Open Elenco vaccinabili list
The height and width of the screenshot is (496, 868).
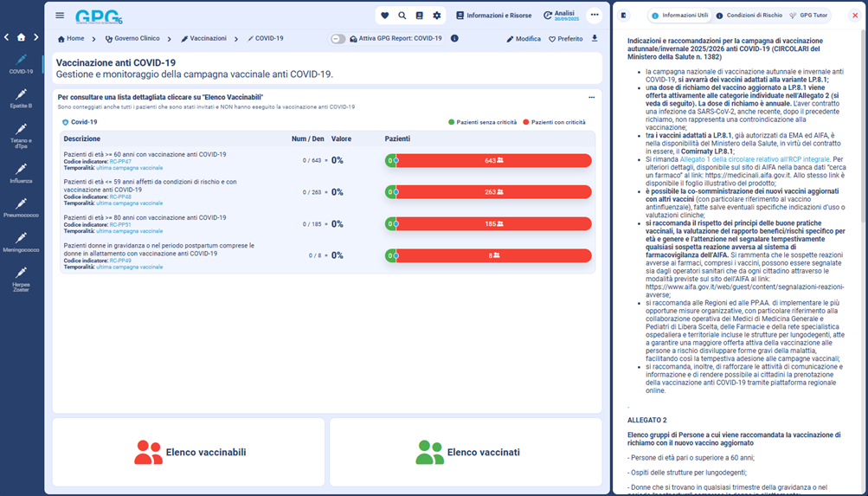coord(189,452)
